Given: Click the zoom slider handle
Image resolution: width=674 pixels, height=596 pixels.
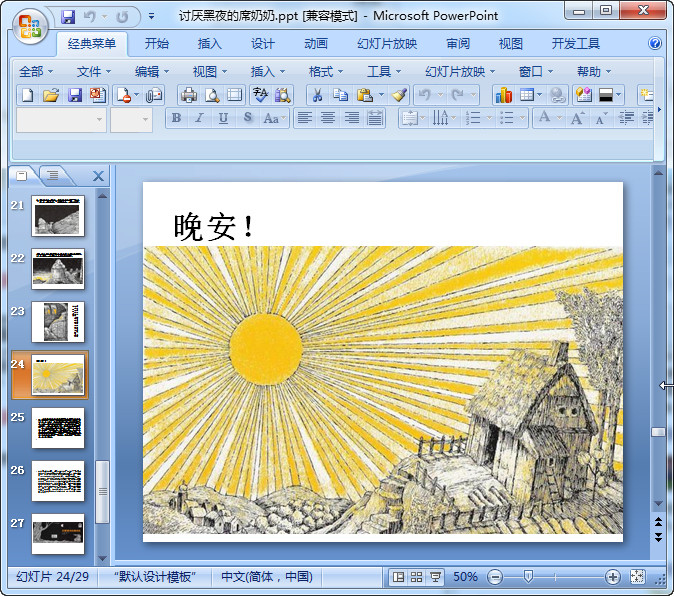Looking at the screenshot, I should (x=528, y=577).
